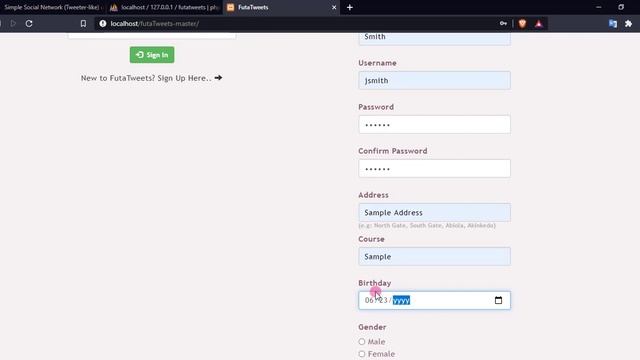
Task: Open the Brave Shields lion icon
Action: (522, 24)
